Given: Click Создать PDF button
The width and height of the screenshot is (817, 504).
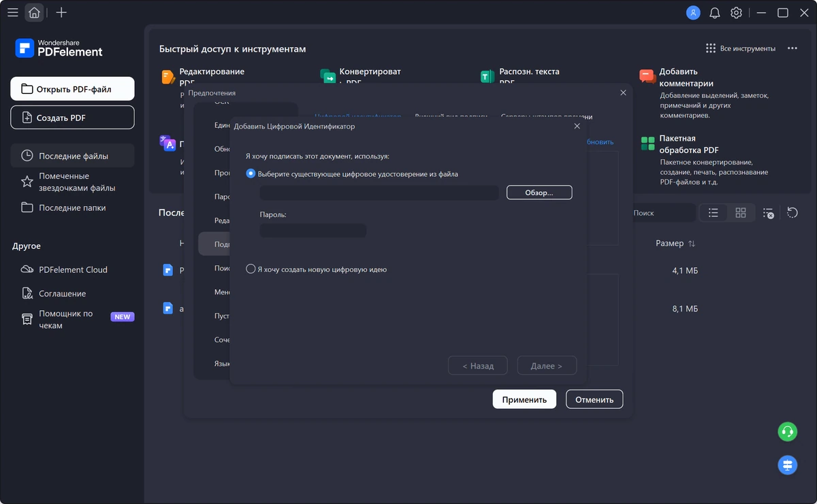Looking at the screenshot, I should coord(72,118).
